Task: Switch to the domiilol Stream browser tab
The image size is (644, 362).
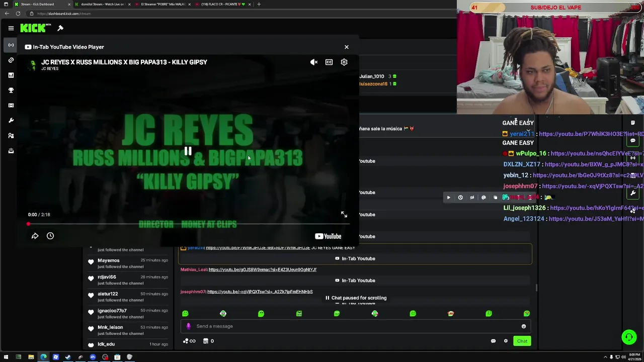Action: (102, 4)
